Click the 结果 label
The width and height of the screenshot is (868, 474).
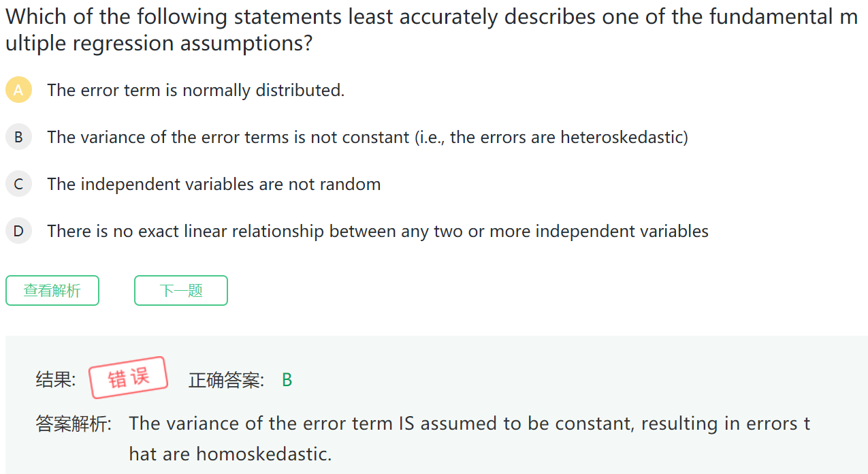(56, 379)
